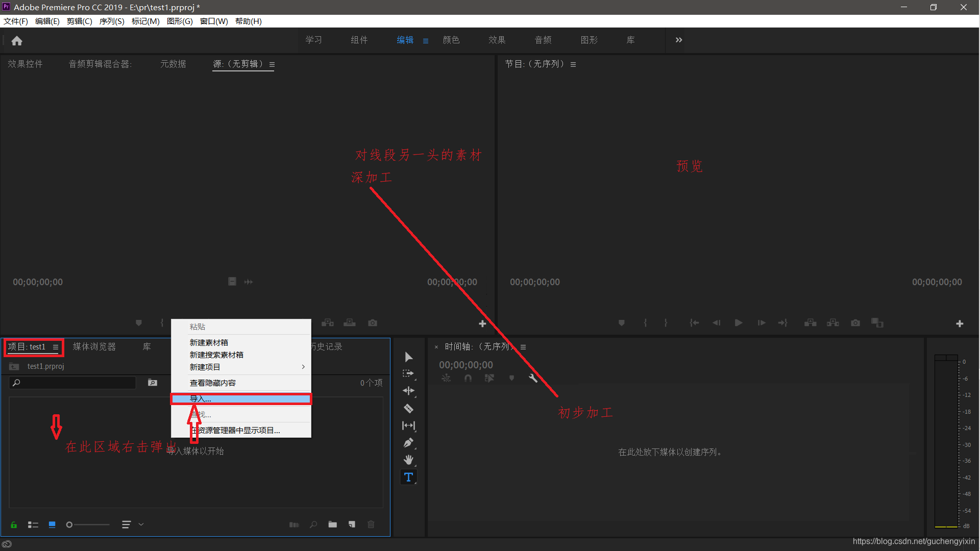Click the New Item icon
This screenshot has height=551, width=980.
352,524
